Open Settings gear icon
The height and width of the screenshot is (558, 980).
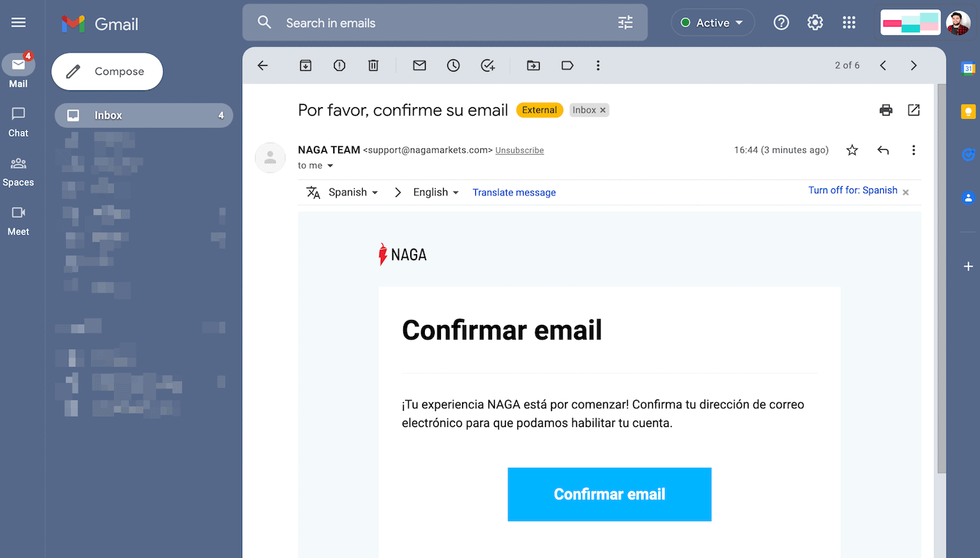pos(815,23)
